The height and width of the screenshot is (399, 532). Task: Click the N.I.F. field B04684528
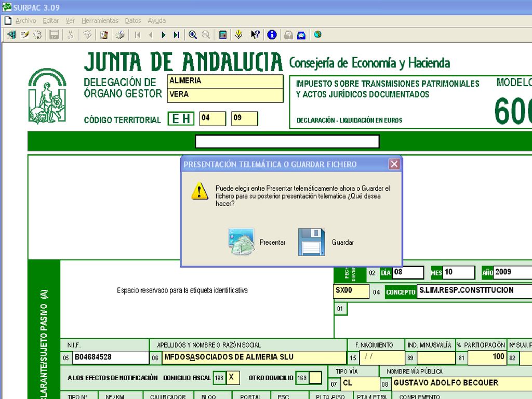[110, 357]
